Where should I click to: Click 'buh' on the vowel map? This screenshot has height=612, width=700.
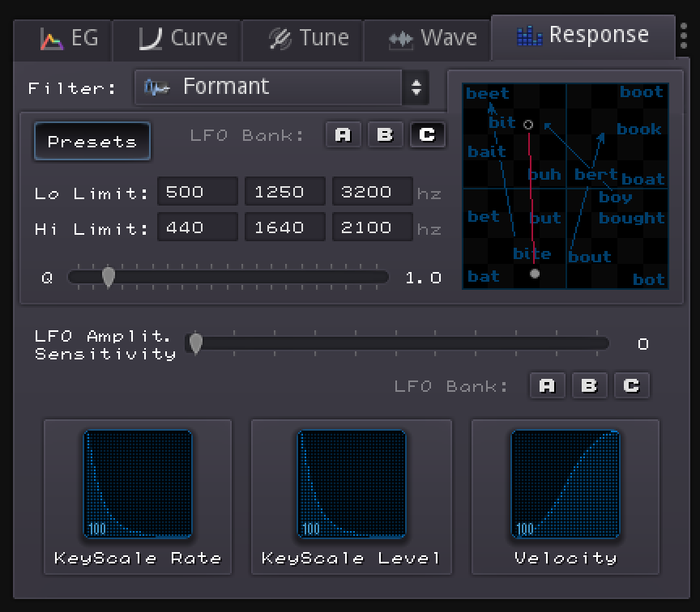coord(544,174)
